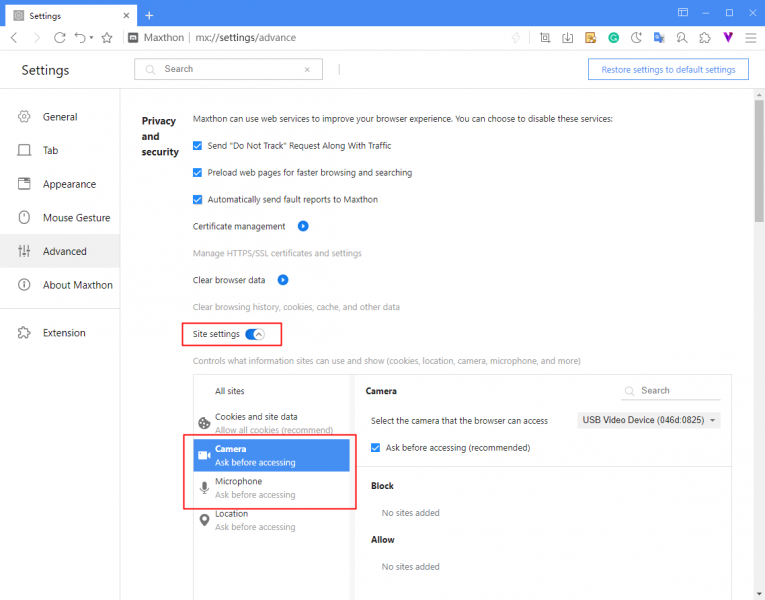The image size is (765, 600).
Task: Collapse the Site settings toggle
Action: point(255,334)
